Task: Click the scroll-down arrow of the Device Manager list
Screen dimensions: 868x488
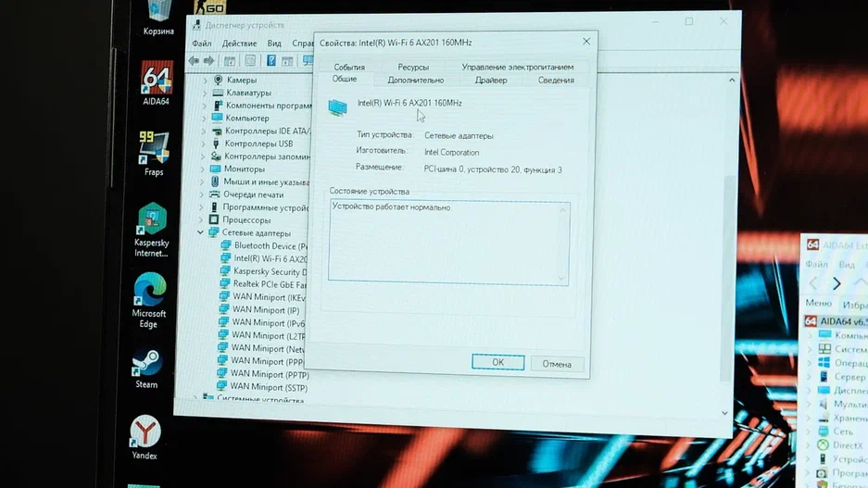Action: 724,413
